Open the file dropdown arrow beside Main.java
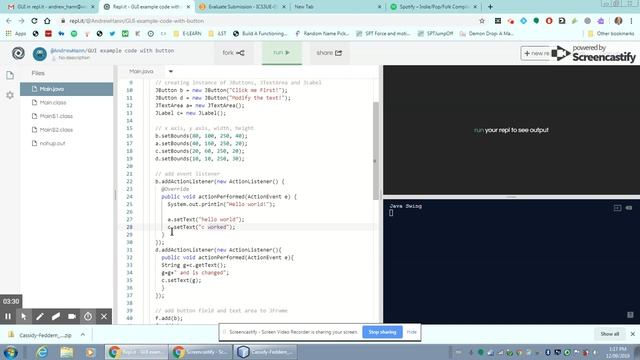Image resolution: width=640 pixels, height=360 pixels. click(x=171, y=71)
